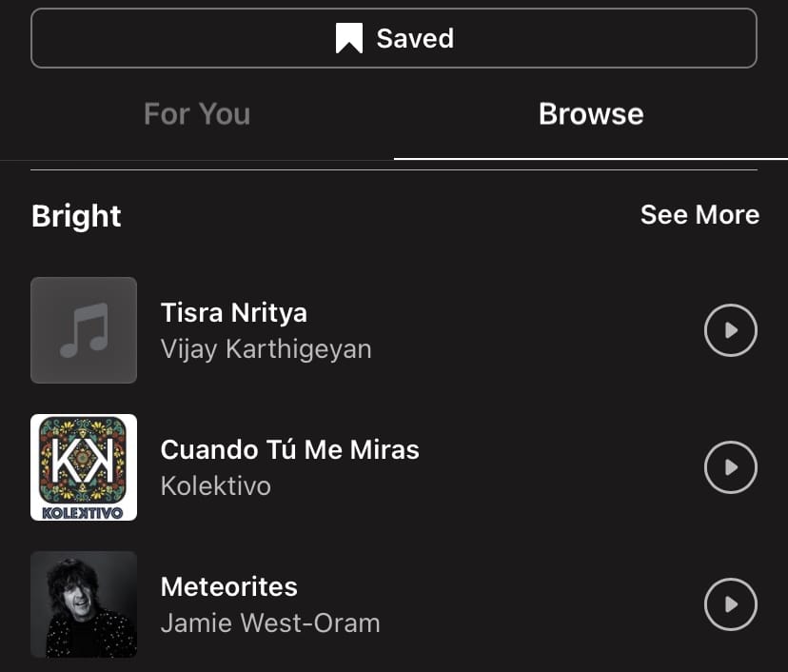Expand Bright section with See More

(x=699, y=215)
